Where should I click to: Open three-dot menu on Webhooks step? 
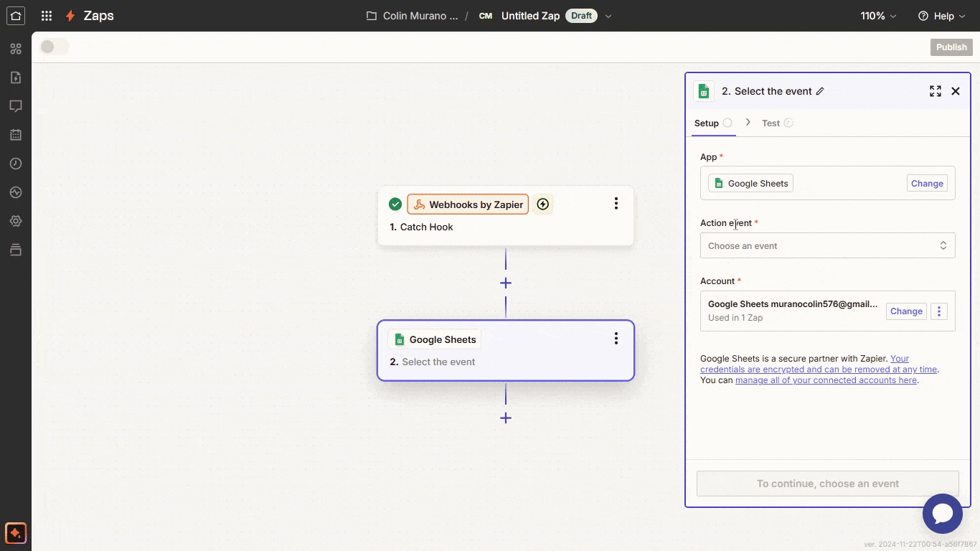point(616,204)
